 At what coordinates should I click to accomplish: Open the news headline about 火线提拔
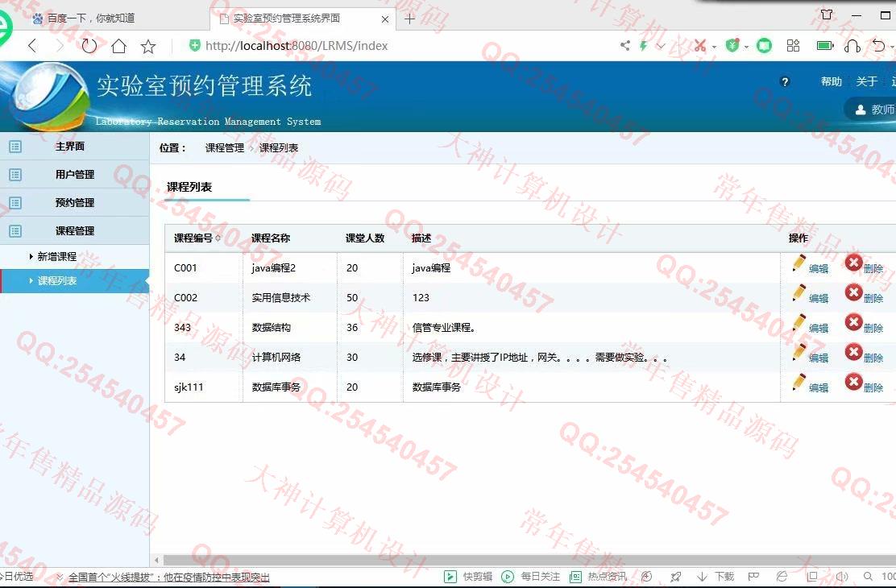click(169, 578)
